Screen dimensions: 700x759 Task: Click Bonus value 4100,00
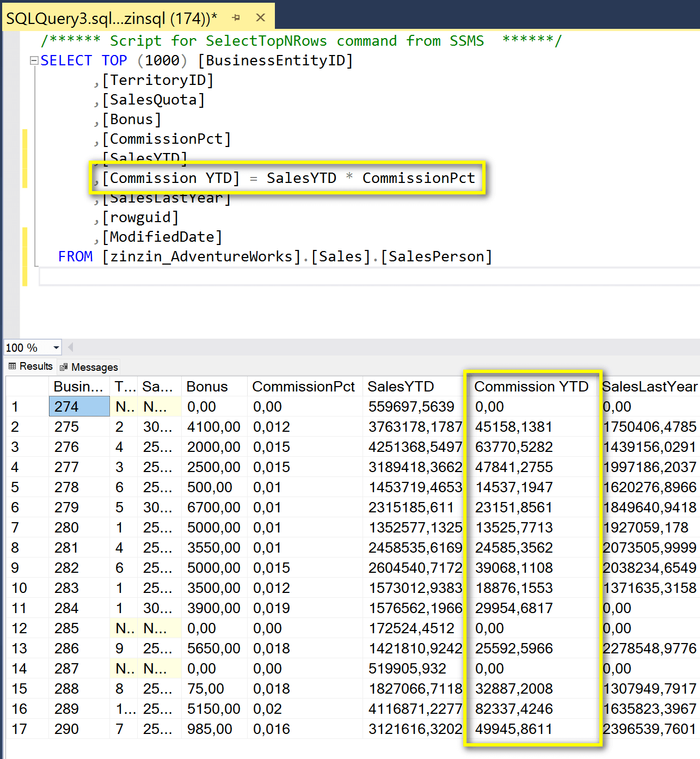point(213,427)
